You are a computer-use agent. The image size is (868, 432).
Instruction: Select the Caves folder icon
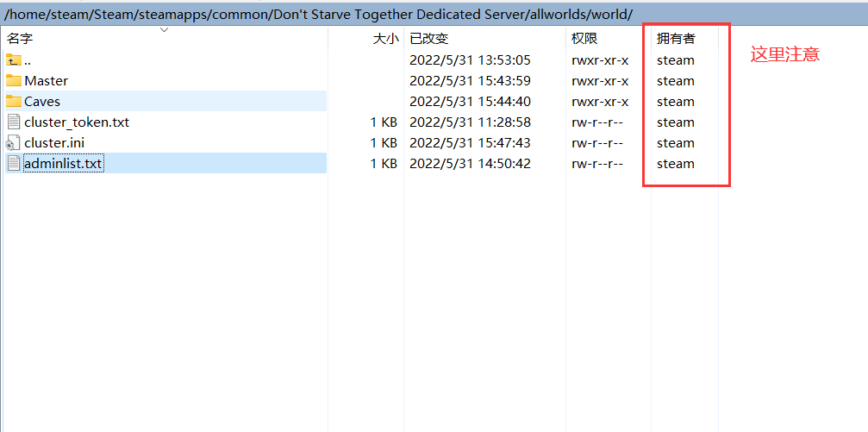(x=14, y=102)
